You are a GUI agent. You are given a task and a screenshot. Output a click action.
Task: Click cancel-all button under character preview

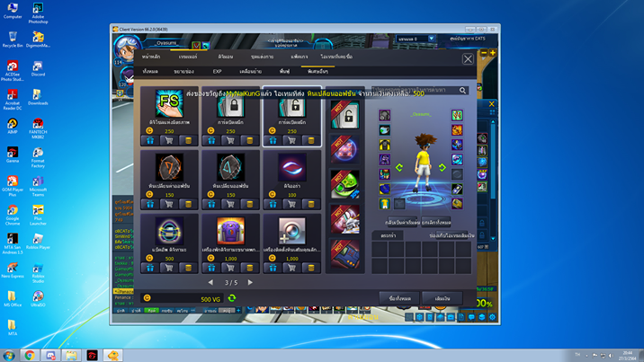[x=436, y=223]
